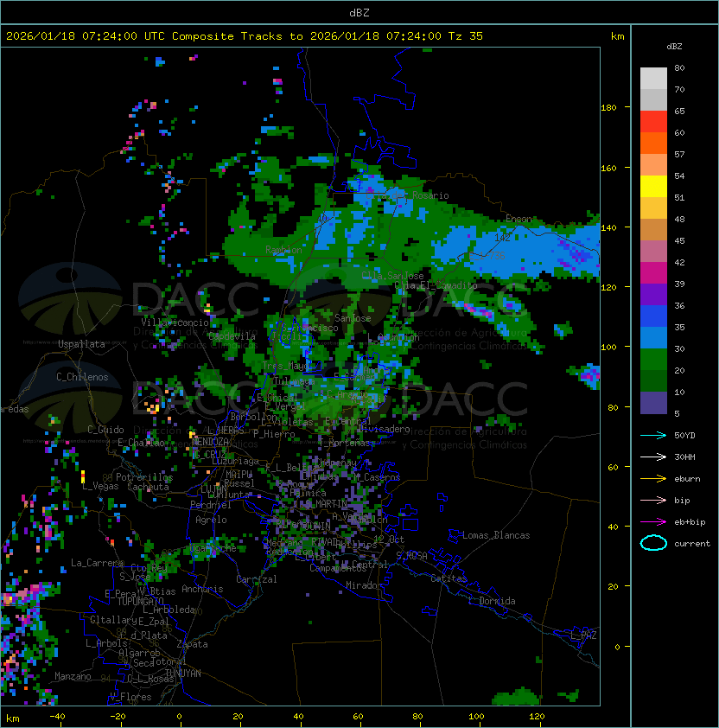Image resolution: width=719 pixels, height=728 pixels.
Task: Click the 'dBZ' title in the top header
Action: pos(359,12)
